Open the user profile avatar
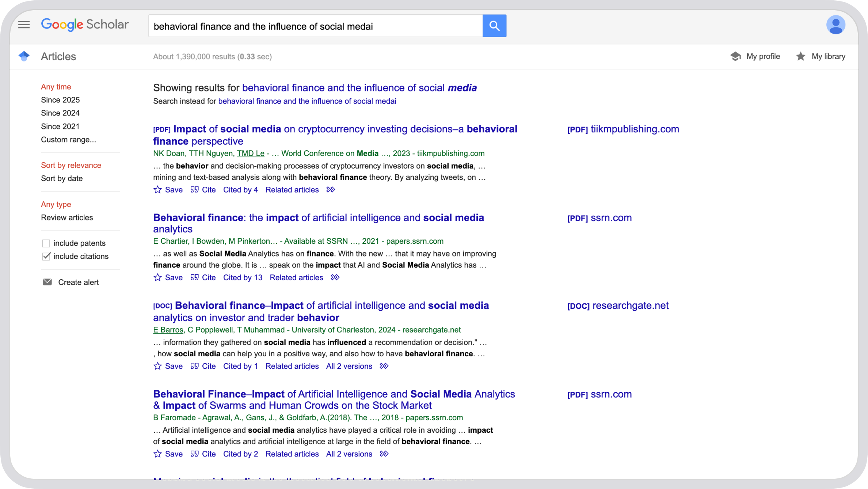This screenshot has height=489, width=868. (x=836, y=24)
